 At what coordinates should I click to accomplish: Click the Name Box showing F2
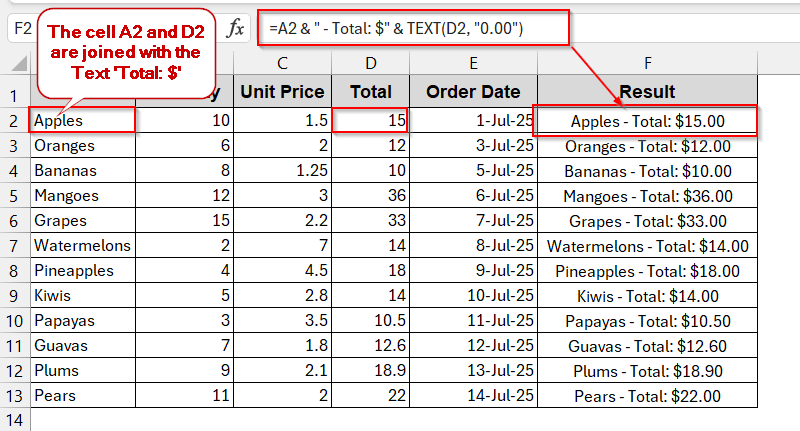[20, 28]
